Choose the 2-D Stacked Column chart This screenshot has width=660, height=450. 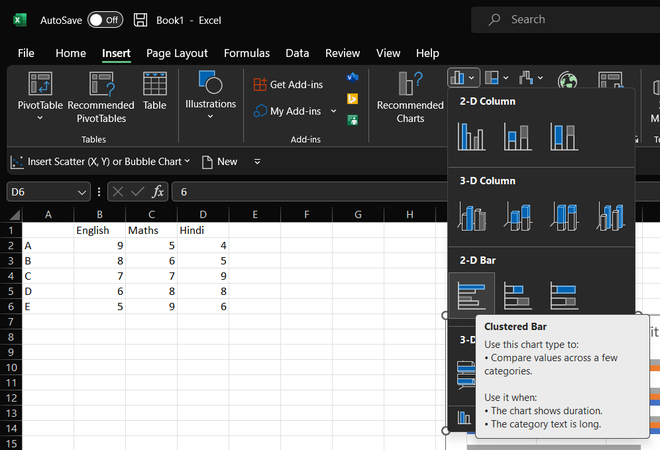[x=517, y=136]
